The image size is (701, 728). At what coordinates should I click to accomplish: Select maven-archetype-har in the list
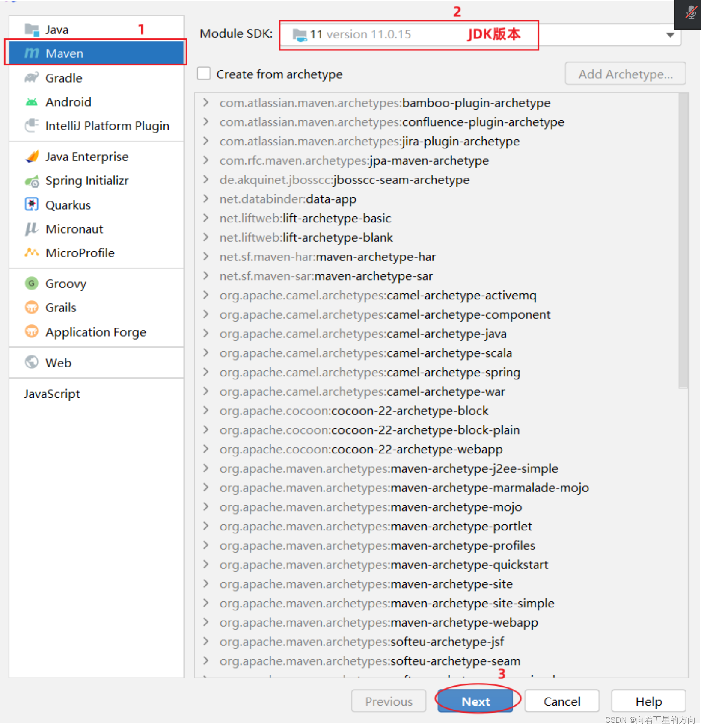pyautogui.click(x=327, y=257)
